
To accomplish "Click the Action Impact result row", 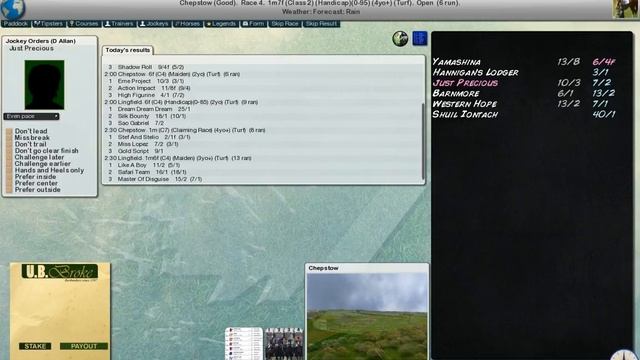I will tap(263, 88).
